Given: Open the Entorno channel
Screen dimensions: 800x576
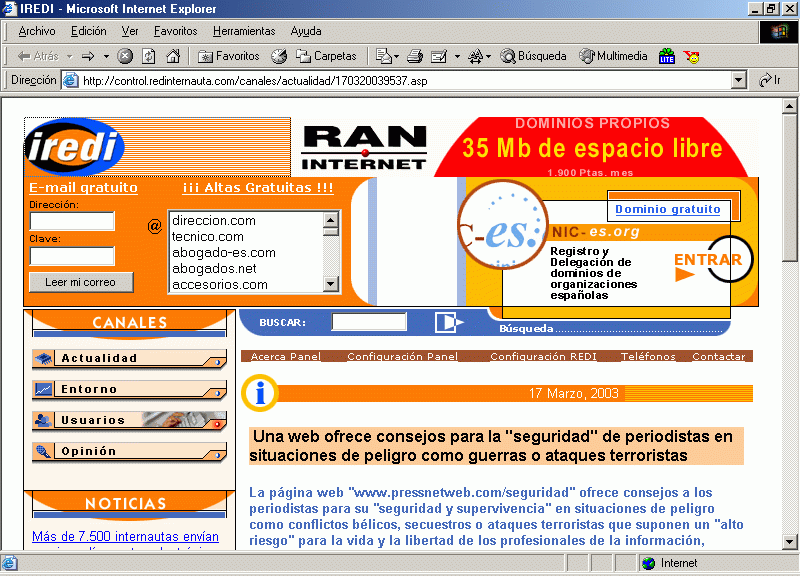Looking at the screenshot, I should pos(130,389).
